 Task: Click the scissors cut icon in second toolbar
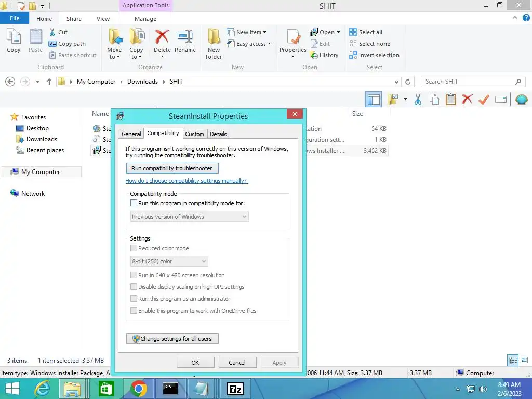point(418,99)
